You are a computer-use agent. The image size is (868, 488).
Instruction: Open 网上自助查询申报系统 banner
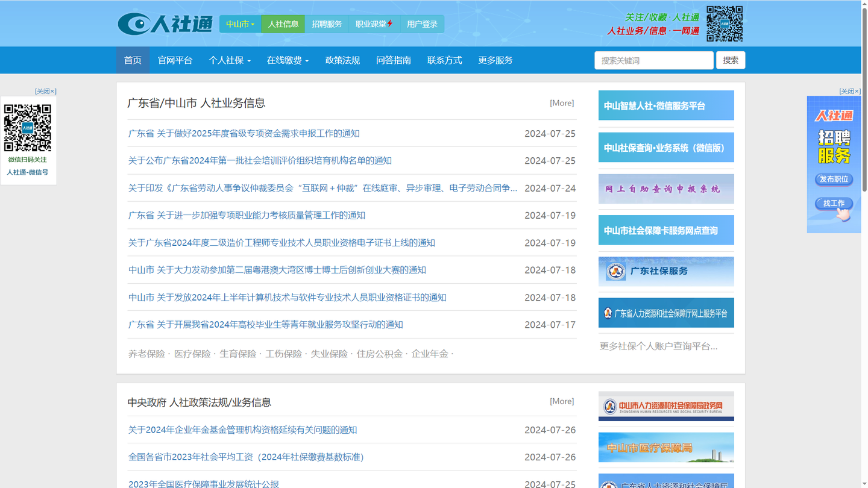pyautogui.click(x=666, y=189)
